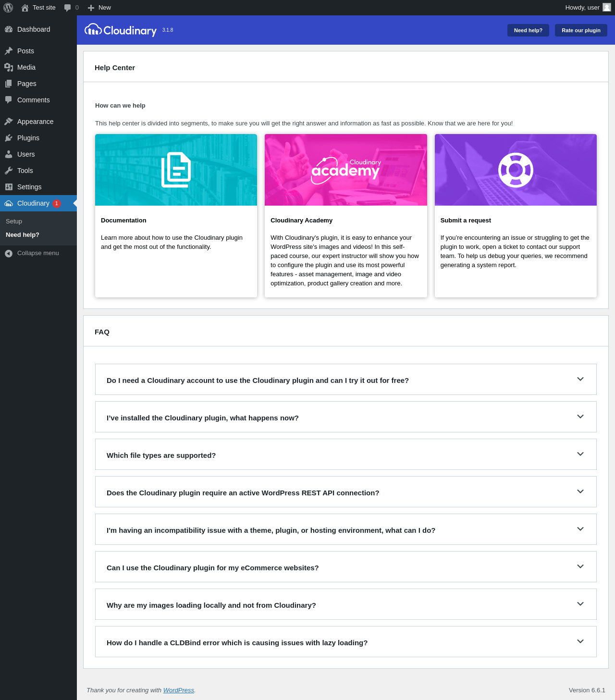The width and height of the screenshot is (615, 700).
Task: Click the Collapse menu arrow icon
Action: [9, 253]
